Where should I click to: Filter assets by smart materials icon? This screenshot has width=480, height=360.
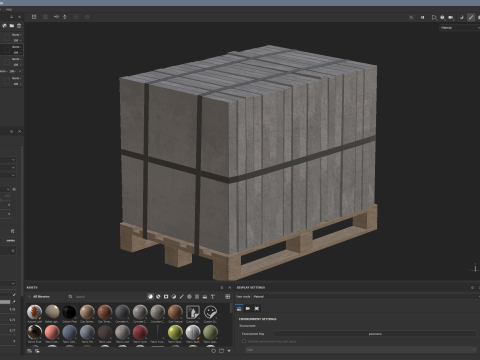158,296
